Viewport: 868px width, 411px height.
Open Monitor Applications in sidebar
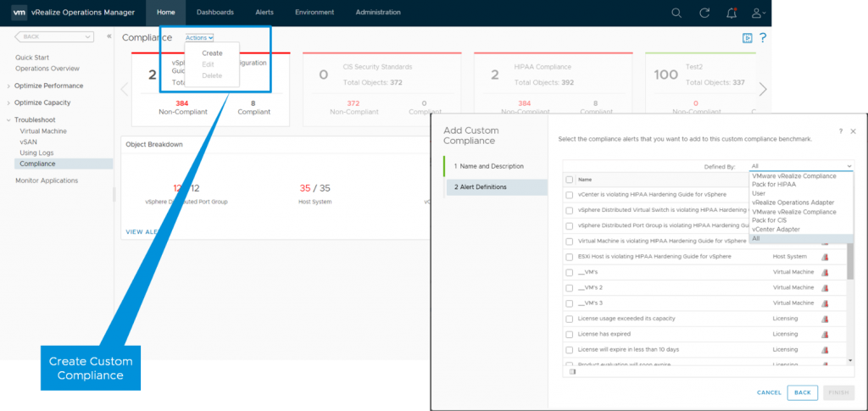(x=47, y=181)
